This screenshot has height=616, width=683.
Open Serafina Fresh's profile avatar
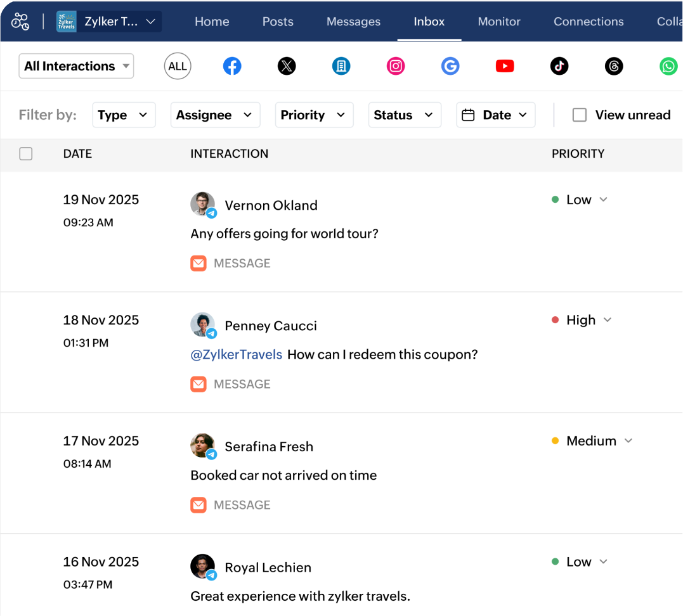pyautogui.click(x=202, y=446)
